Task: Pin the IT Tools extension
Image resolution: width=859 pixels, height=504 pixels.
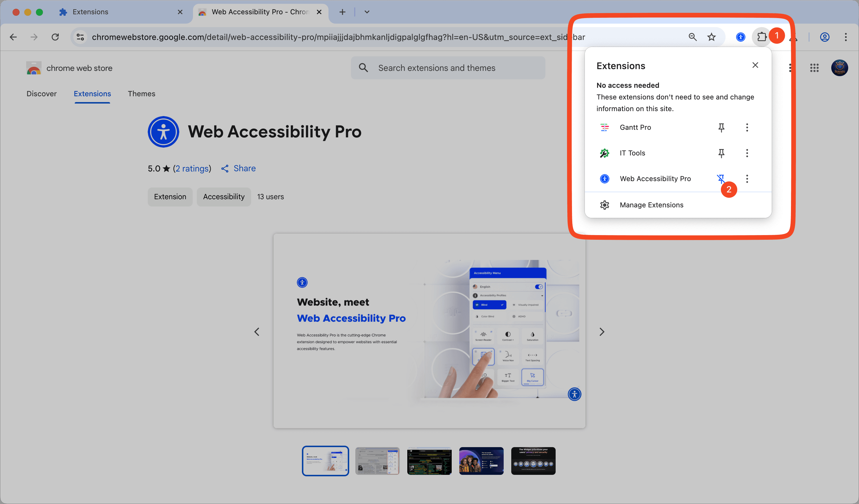Action: pyautogui.click(x=721, y=153)
